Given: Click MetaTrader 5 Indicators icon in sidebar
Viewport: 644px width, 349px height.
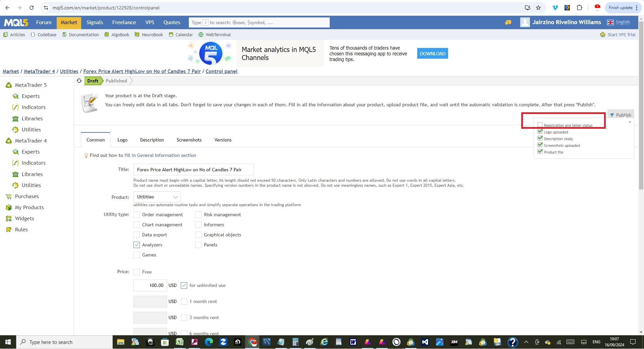Looking at the screenshot, I should 15,107.
